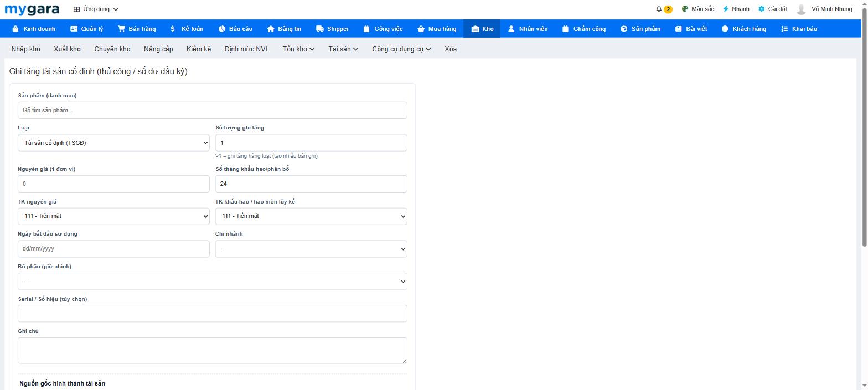
Task: Click the Ngày bắt đầu sử dụng date field
Action: [x=113, y=249]
